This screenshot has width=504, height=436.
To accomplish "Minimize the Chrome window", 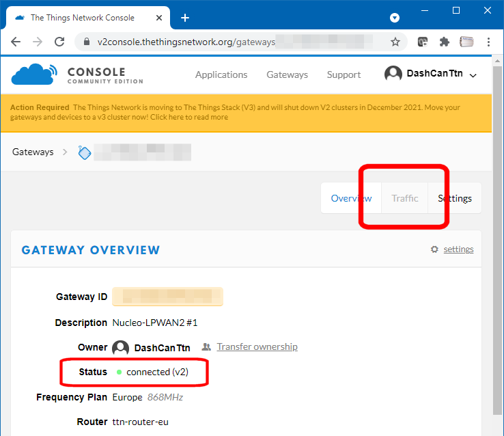I will click(425, 11).
